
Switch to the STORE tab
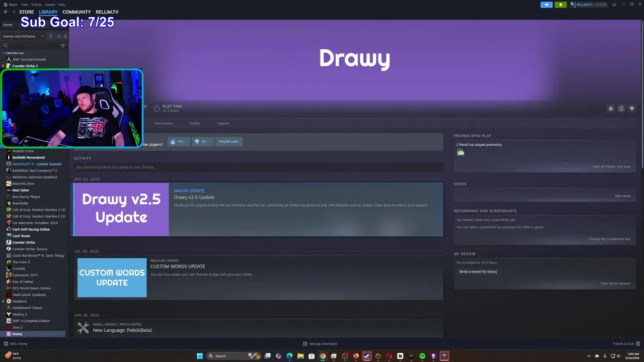pos(27,12)
